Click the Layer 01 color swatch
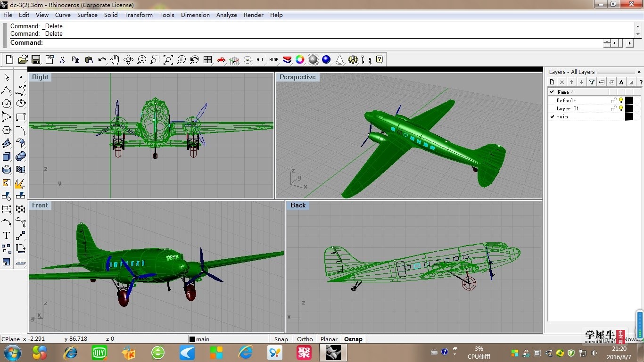 [x=629, y=108]
